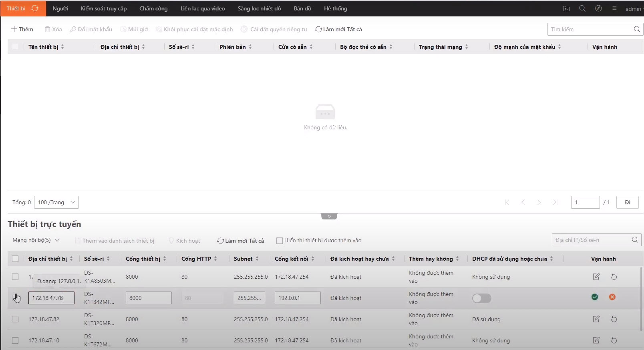Click the red cancel edit icon

612,297
